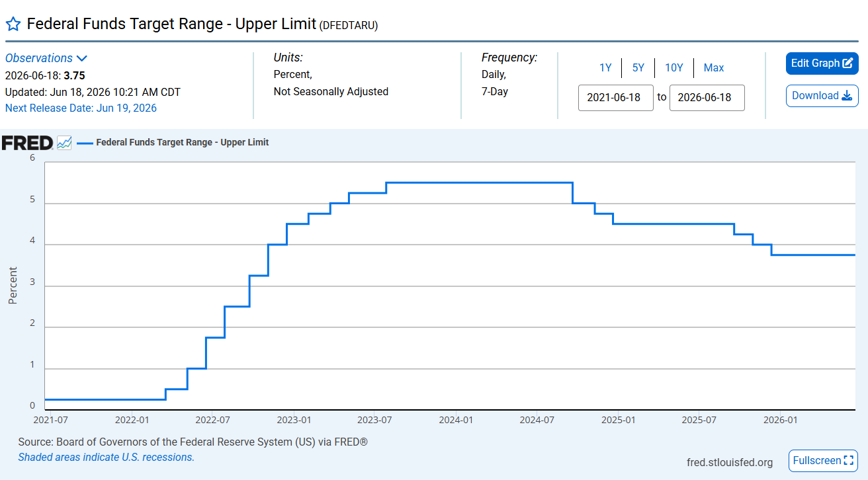The height and width of the screenshot is (480, 868).
Task: Click the legend label 'Federal Funds Target Range - Upper Limit'
Action: pyautogui.click(x=183, y=142)
